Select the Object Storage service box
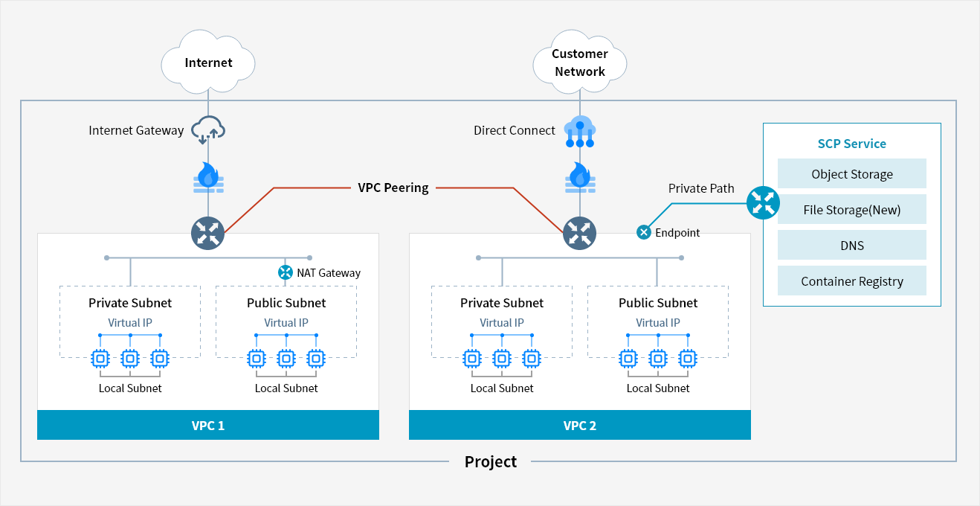 (851, 174)
